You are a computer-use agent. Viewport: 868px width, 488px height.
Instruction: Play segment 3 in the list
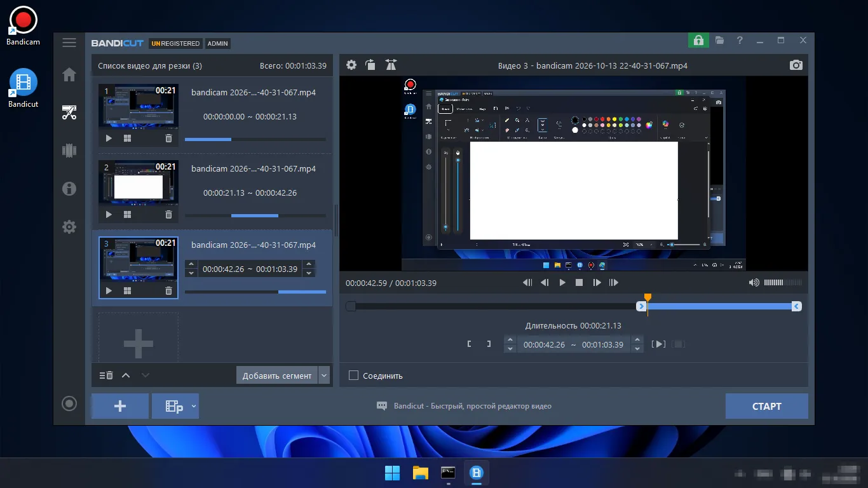[109, 290]
